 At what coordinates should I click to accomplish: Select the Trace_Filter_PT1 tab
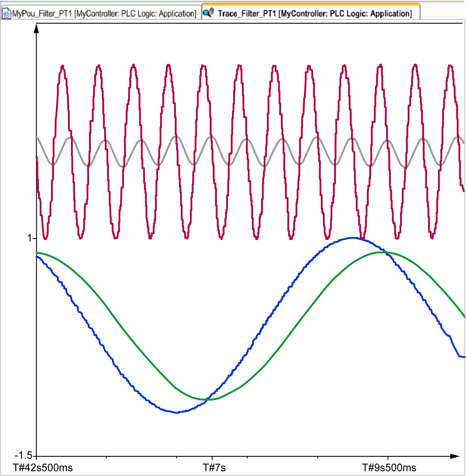point(315,14)
